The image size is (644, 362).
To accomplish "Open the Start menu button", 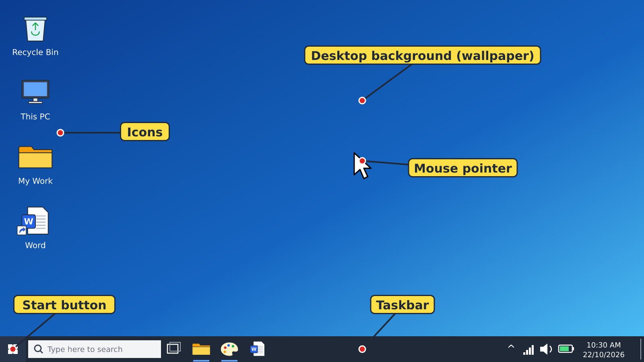I will [x=13, y=349].
